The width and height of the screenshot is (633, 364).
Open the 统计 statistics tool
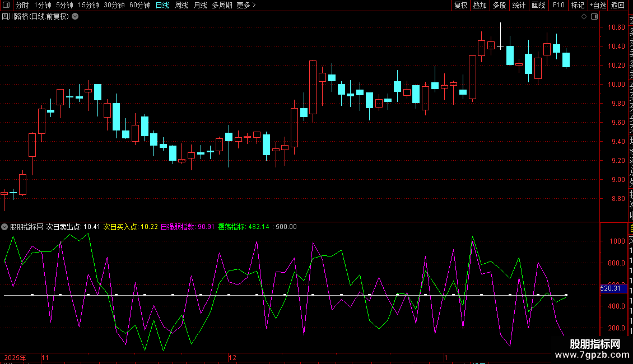(519, 5)
